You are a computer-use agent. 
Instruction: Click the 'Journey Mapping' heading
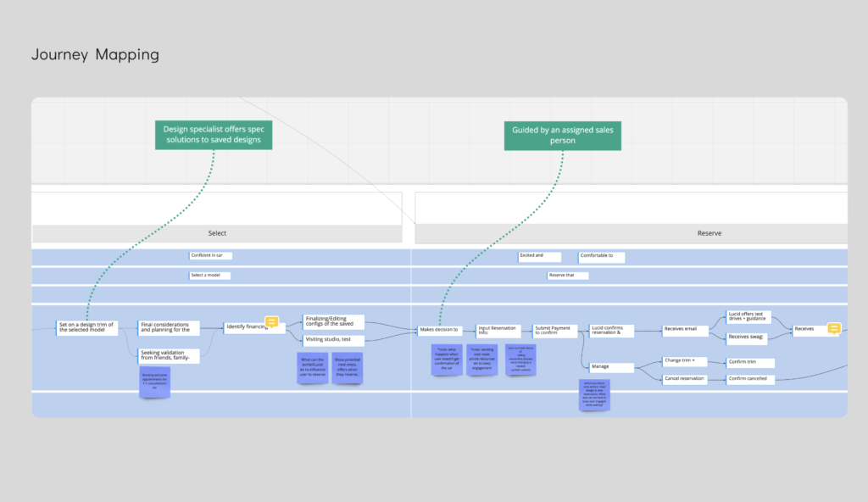pos(95,55)
